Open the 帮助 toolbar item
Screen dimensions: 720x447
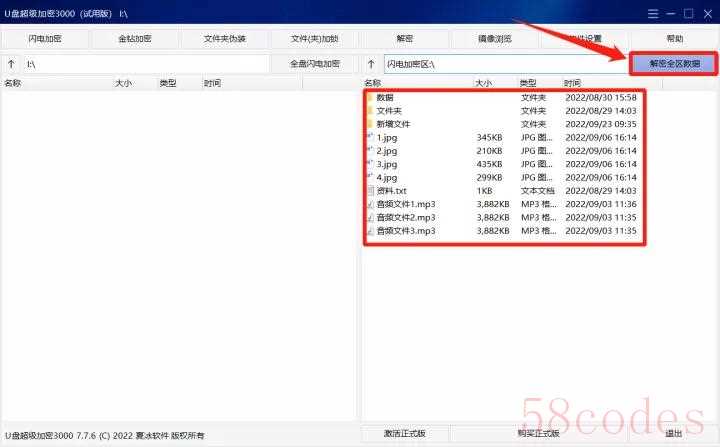(675, 39)
